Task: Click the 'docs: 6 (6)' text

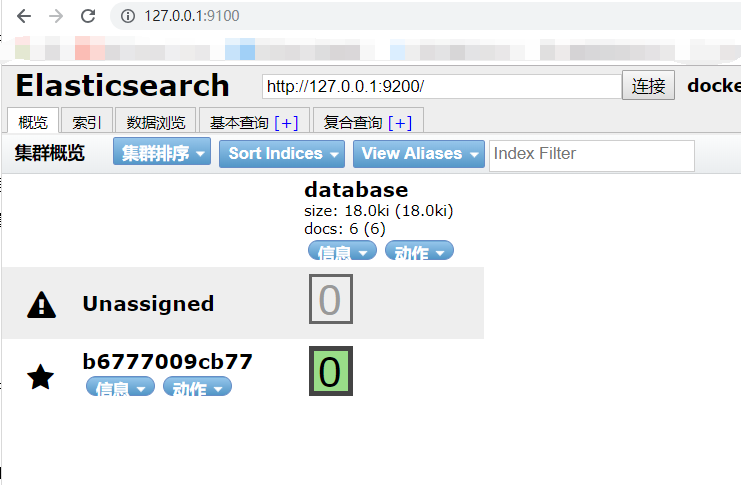Action: 345,229
